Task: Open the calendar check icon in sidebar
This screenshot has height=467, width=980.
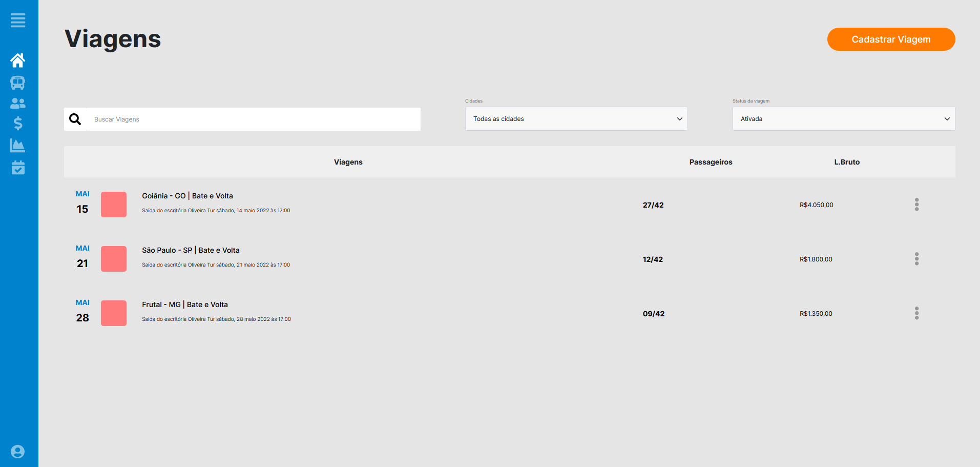Action: pos(18,168)
